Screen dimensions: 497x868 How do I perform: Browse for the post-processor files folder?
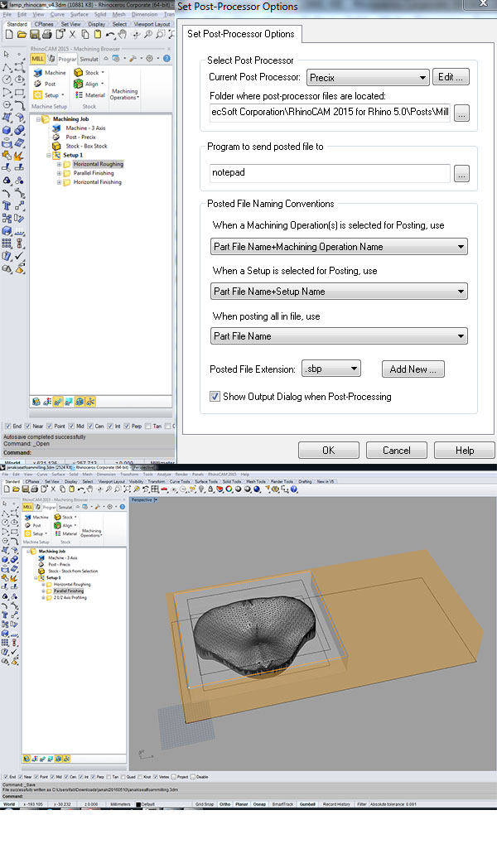pyautogui.click(x=461, y=113)
